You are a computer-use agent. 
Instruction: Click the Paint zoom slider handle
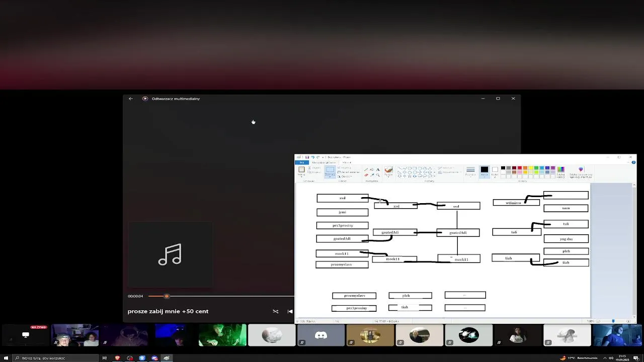(x=613, y=321)
